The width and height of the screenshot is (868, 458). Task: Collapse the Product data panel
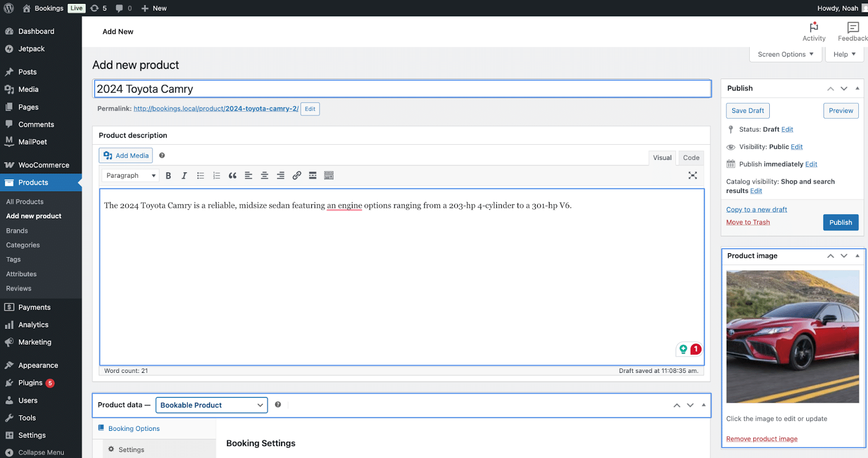(704, 405)
